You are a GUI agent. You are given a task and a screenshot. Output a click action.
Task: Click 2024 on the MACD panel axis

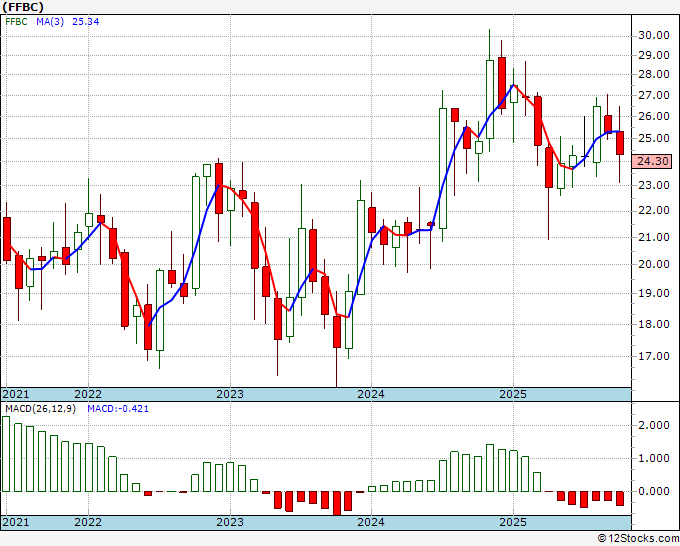tap(371, 522)
